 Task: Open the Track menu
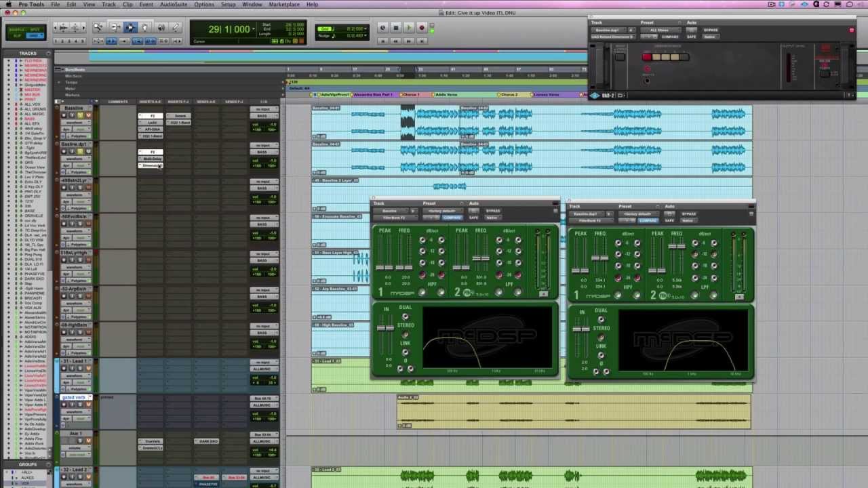(108, 4)
